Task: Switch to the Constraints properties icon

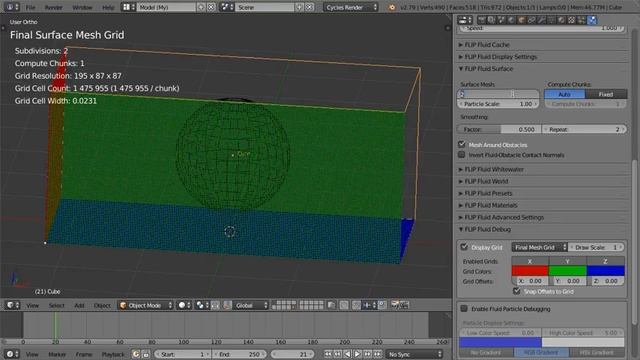Action: click(531, 20)
